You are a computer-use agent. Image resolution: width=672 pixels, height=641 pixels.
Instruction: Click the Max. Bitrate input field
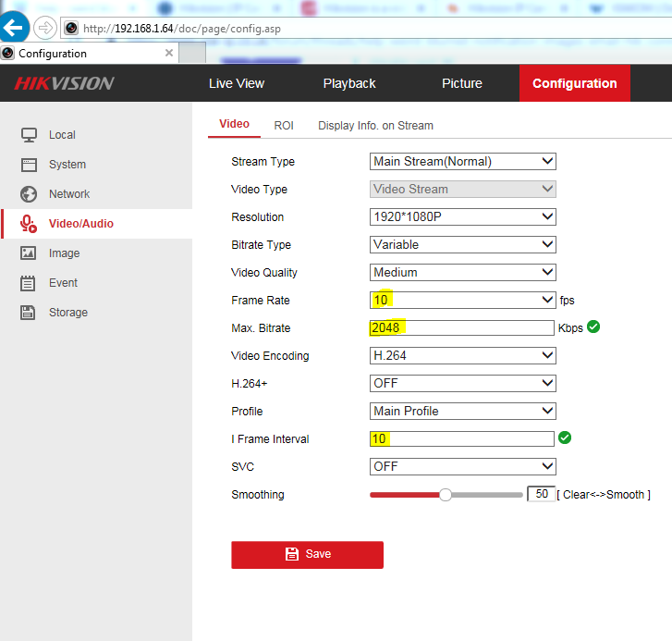tap(462, 327)
